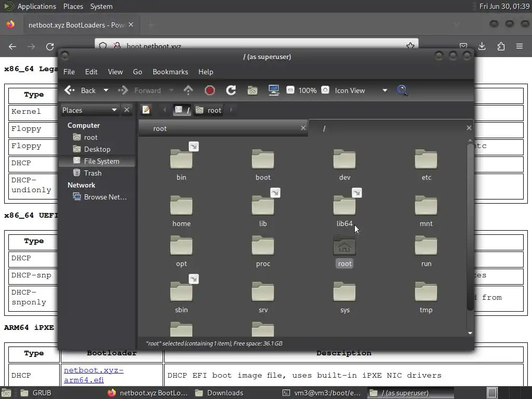532x399 pixels.
Task: Reload the current folder view
Action: pyautogui.click(x=231, y=90)
